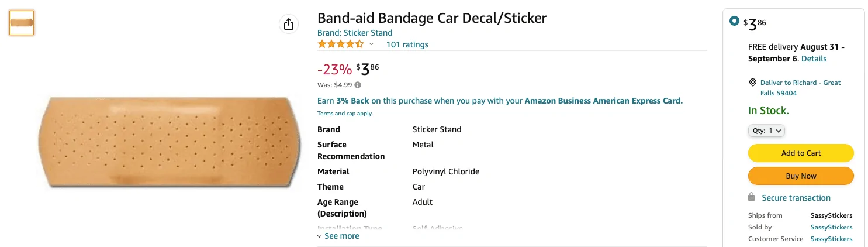This screenshot has height=247, width=868.
Task: Expand the rating breakdown chevron beside the stars
Action: 371,44
